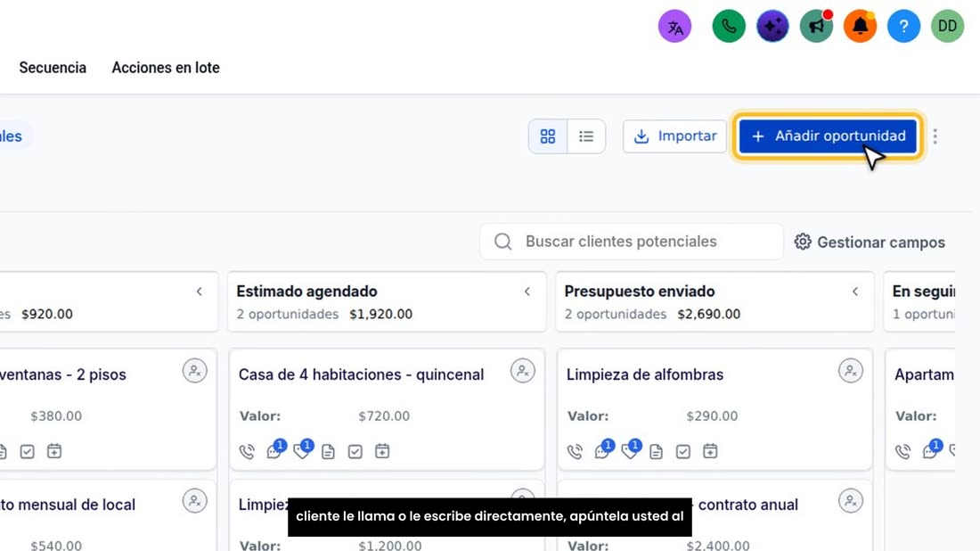Open notes on Casa de 4 habitaciones card
Viewport: 980px width, 551px height.
328,451
